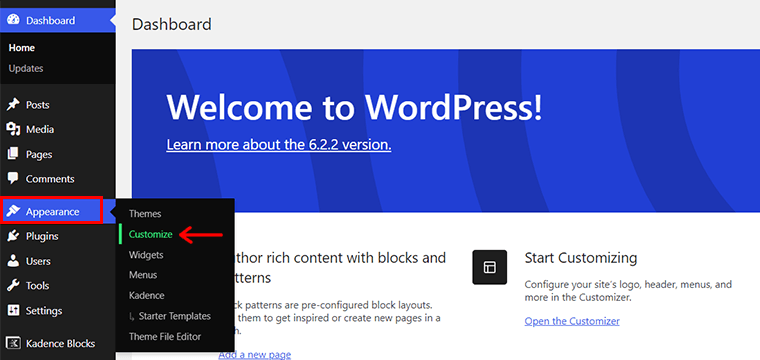This screenshot has height=360, width=760.
Task: Open the Posts menu label
Action: click(38, 105)
